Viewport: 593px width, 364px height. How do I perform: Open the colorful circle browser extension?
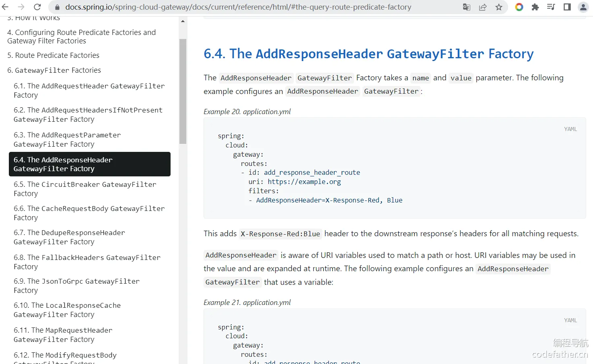tap(519, 7)
